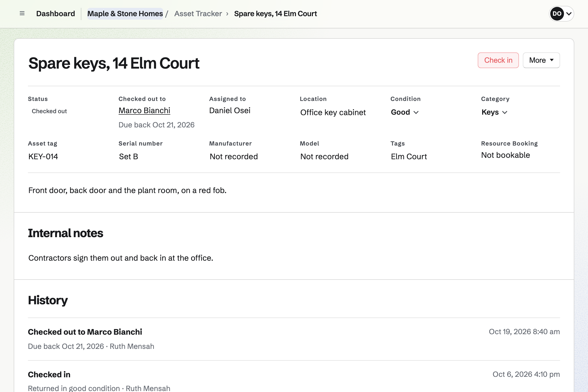Click serial number 'Set B'

[128, 157]
